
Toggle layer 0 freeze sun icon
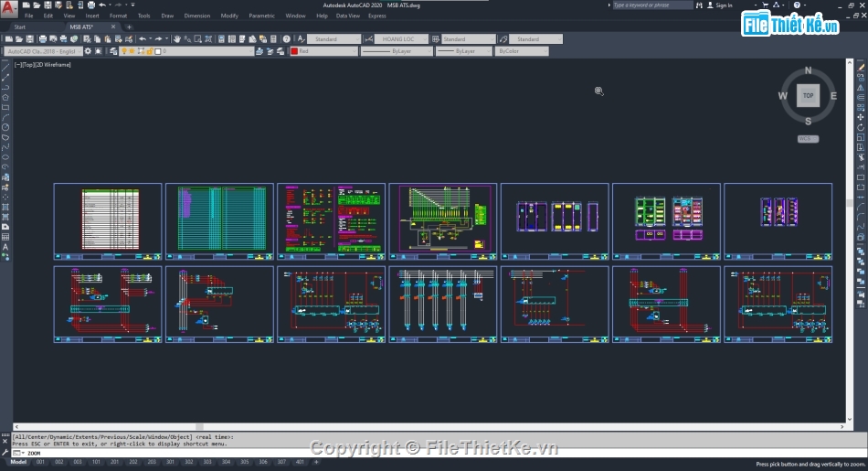point(132,51)
